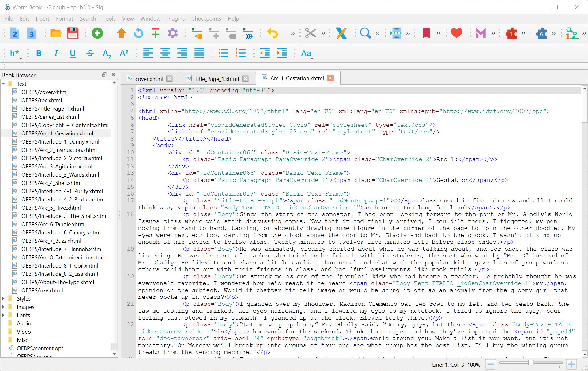Expand the Styles folder
Screen dimensions: 588x371
pyautogui.click(x=3, y=298)
